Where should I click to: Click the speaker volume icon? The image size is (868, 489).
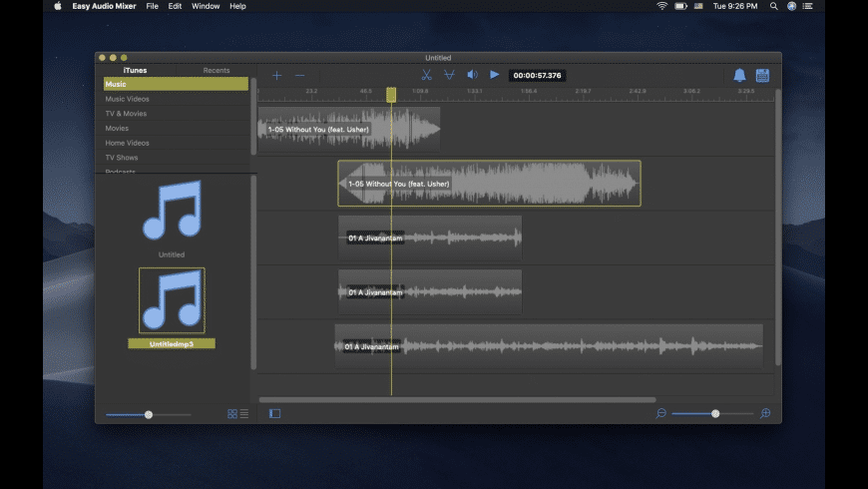click(472, 75)
